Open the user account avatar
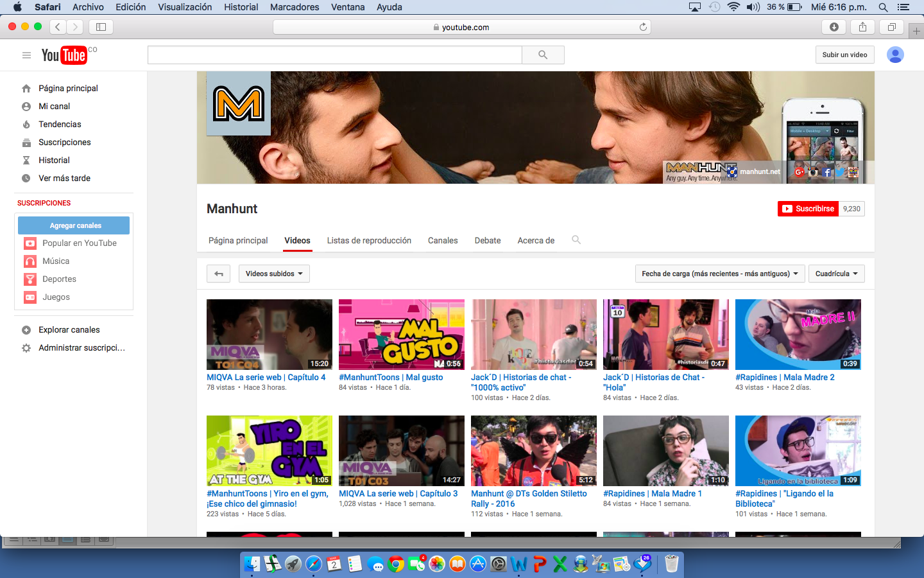This screenshot has width=924, height=578. [895, 55]
